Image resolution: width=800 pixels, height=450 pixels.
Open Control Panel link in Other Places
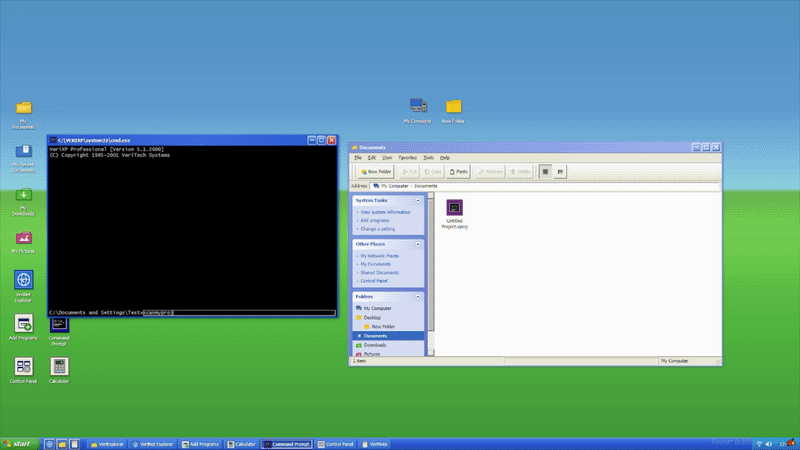pos(374,281)
